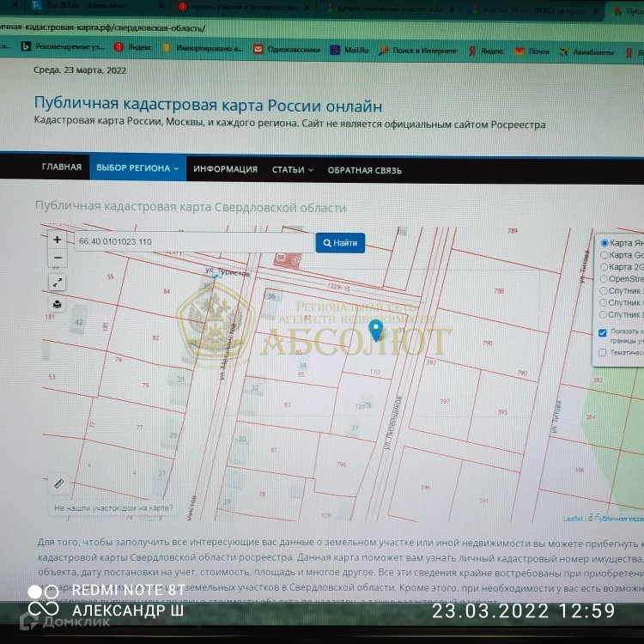Open the Mail.Ru bookmark
Screen dimensions: 644x644
[x=349, y=50]
